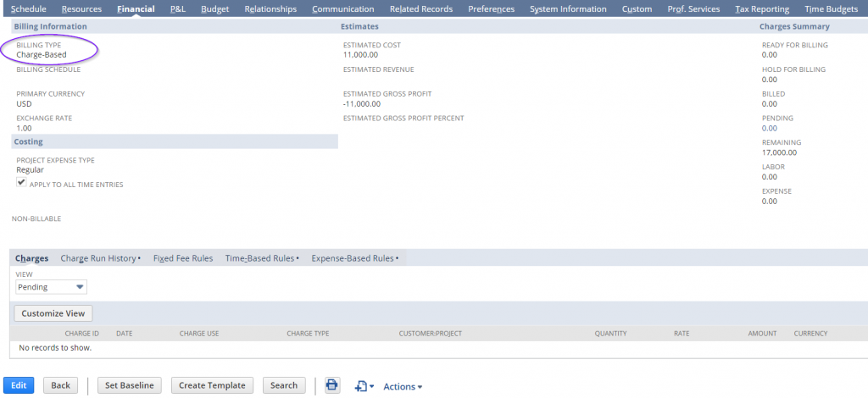Click the blue Edit button
Image resolution: width=868 pixels, height=398 pixels.
pyautogui.click(x=19, y=385)
